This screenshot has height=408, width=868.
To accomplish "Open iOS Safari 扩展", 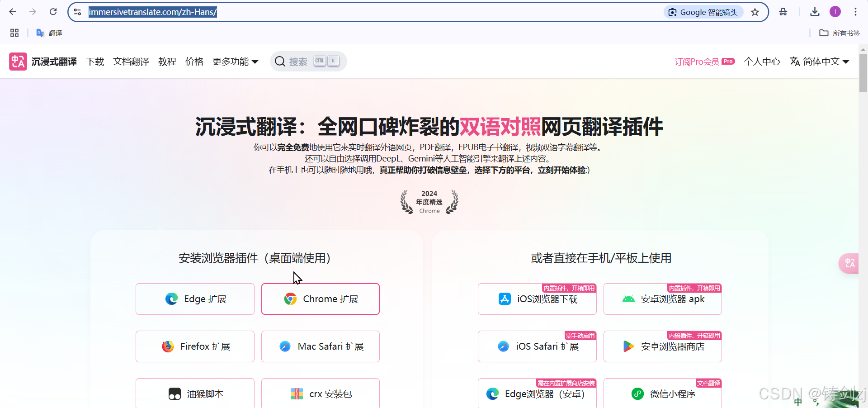I will point(537,346).
